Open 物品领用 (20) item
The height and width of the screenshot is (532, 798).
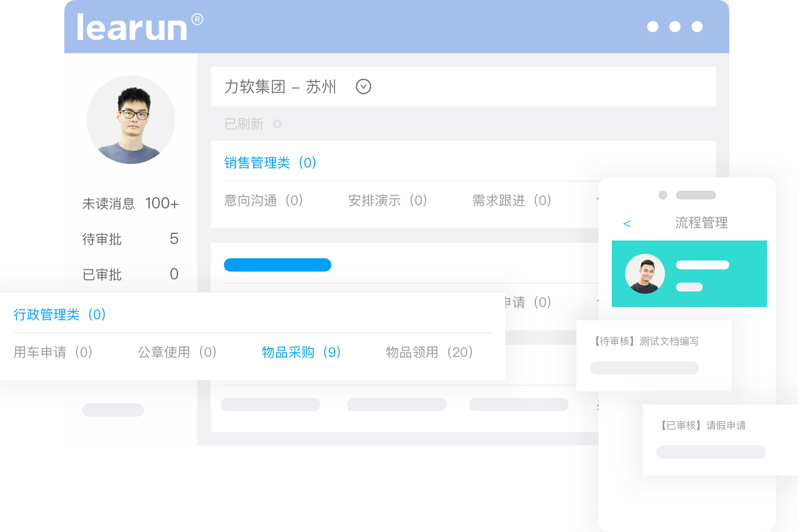coord(429,352)
